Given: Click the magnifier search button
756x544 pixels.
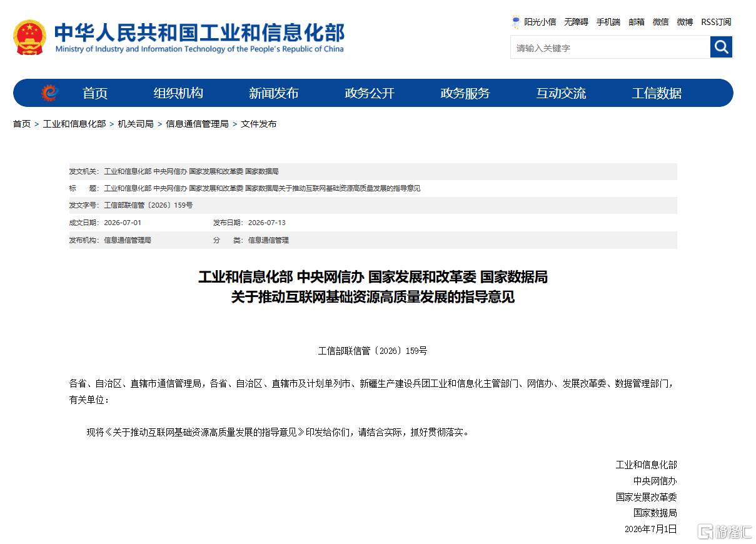Looking at the screenshot, I should 721,47.
